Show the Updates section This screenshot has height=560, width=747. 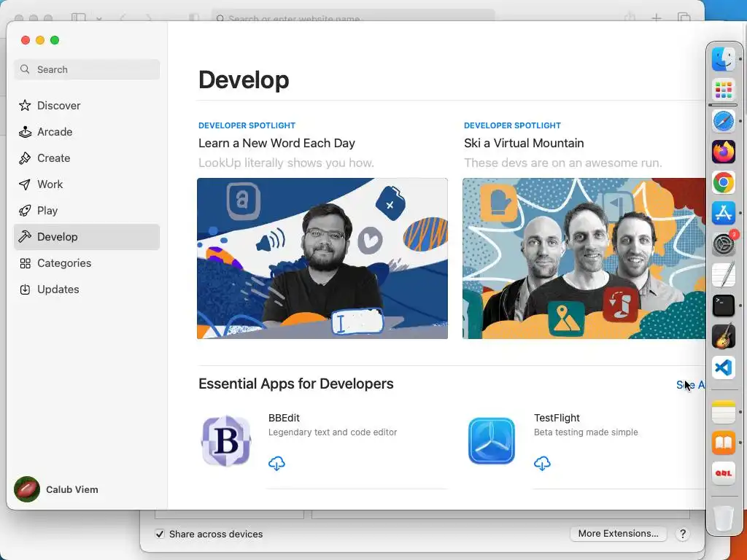coord(87,289)
